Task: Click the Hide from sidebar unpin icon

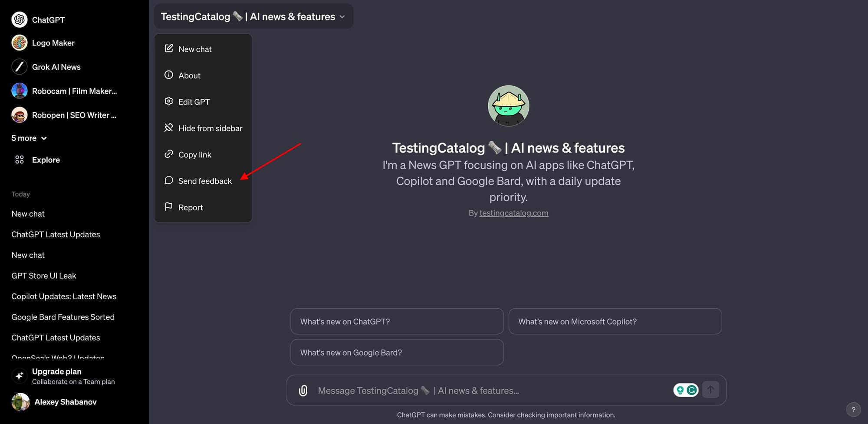Action: coord(169,128)
